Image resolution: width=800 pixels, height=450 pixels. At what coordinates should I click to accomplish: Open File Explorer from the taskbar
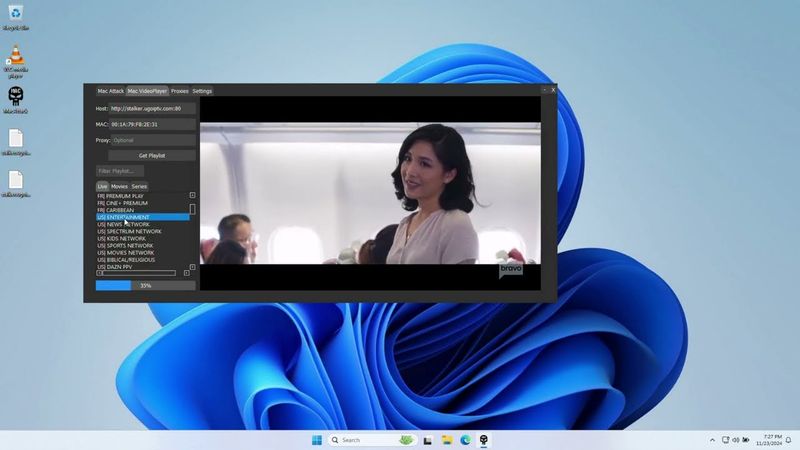click(446, 440)
